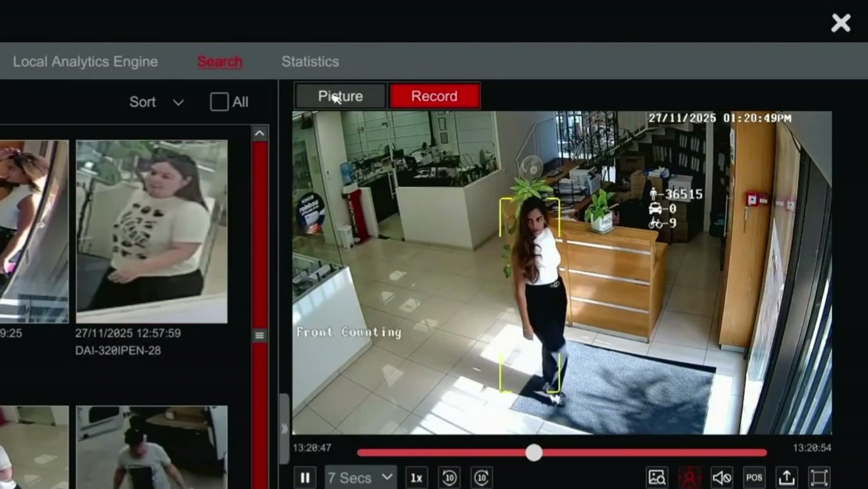The image size is (868, 489).
Task: Open the image search icon
Action: coord(657,477)
